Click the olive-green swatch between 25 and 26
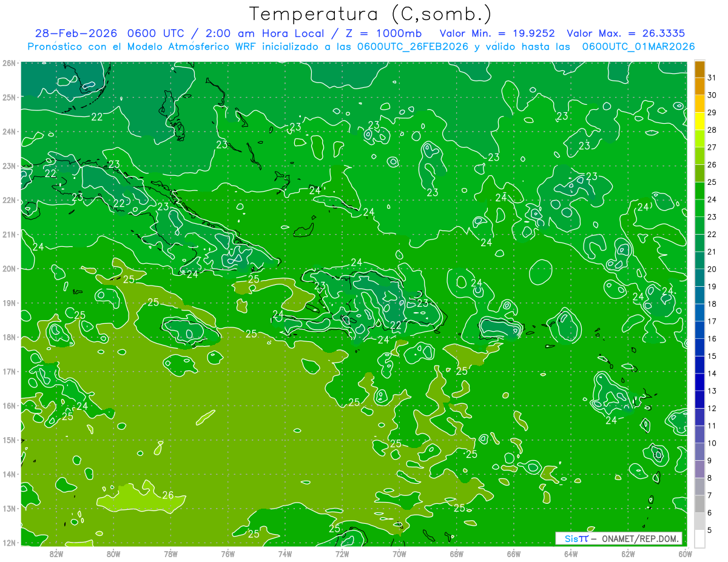The width and height of the screenshot is (728, 562). (x=699, y=174)
